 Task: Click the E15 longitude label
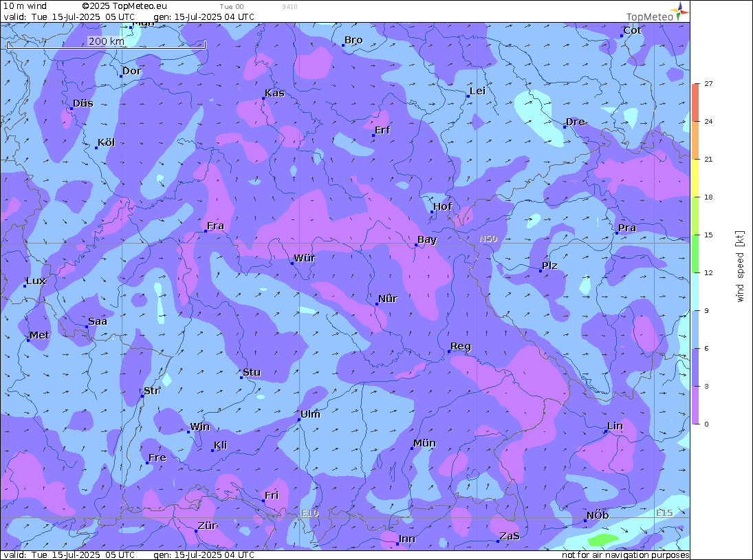tap(664, 513)
